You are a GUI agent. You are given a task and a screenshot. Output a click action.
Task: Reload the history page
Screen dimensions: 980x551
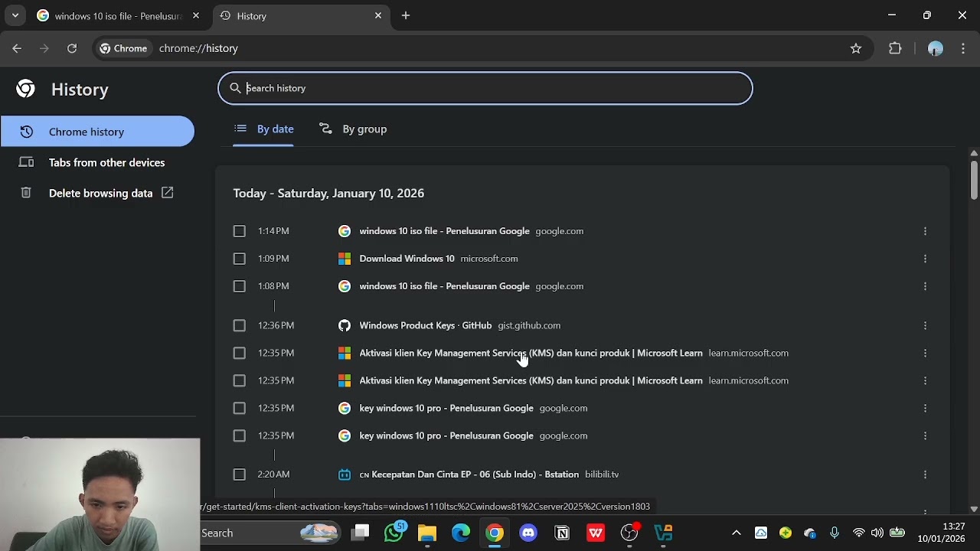tap(72, 48)
